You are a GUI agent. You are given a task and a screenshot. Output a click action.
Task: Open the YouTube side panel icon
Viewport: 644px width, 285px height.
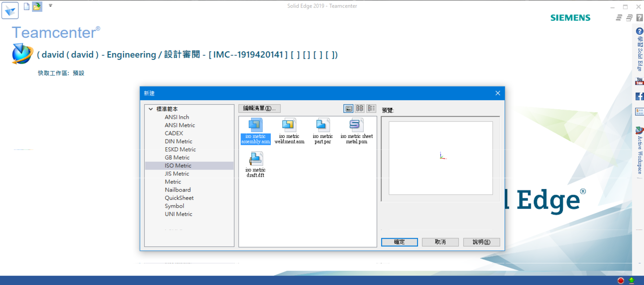click(639, 81)
